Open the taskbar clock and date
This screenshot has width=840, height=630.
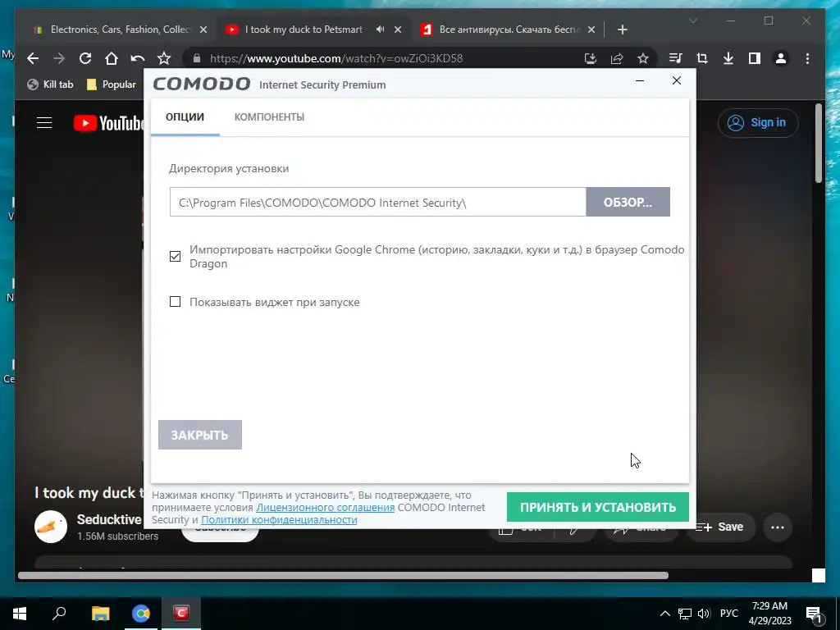tap(769, 614)
